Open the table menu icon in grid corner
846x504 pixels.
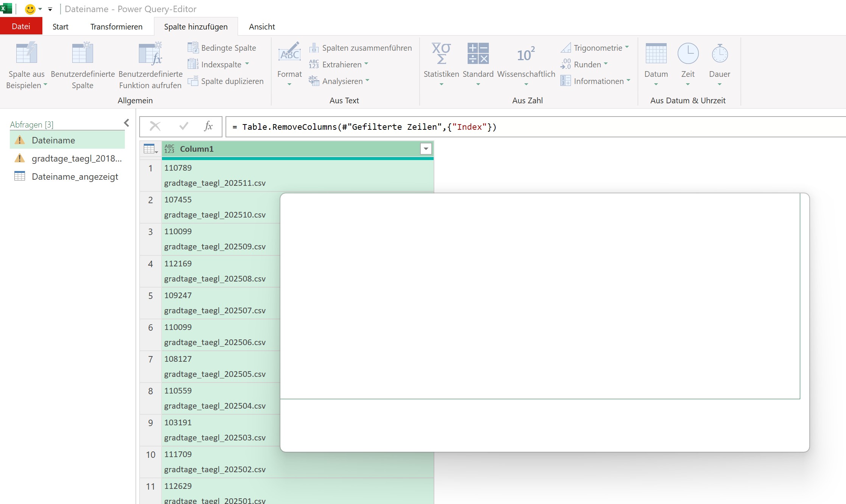click(x=150, y=149)
